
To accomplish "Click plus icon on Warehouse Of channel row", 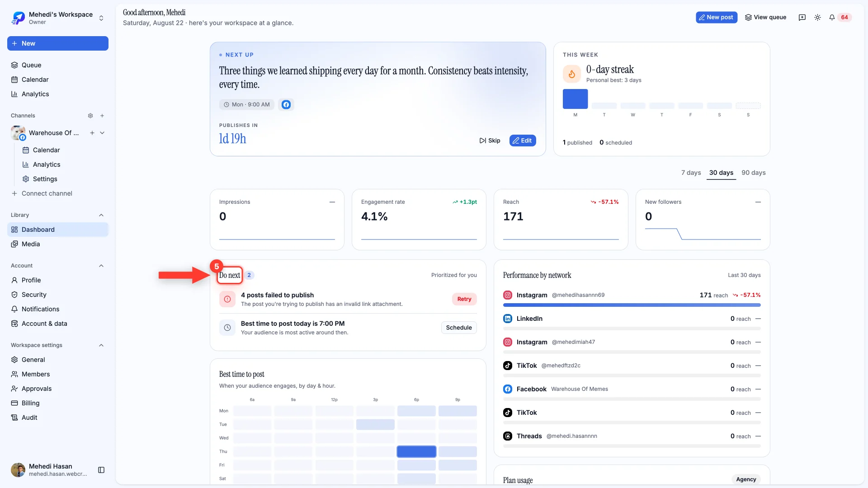I will point(92,133).
